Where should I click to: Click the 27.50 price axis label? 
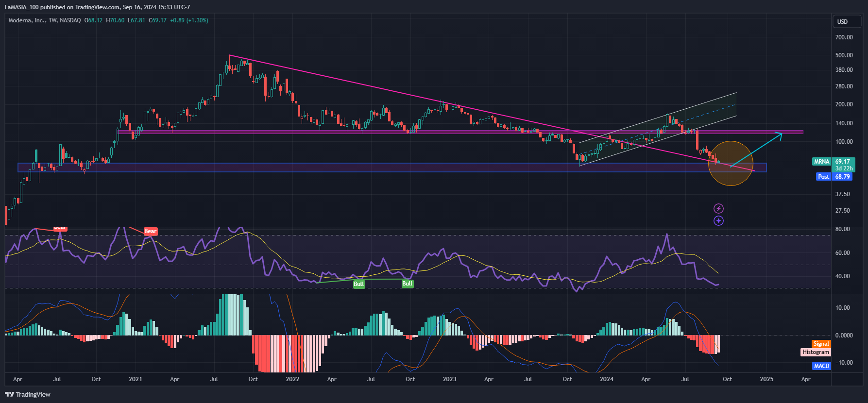[842, 211]
